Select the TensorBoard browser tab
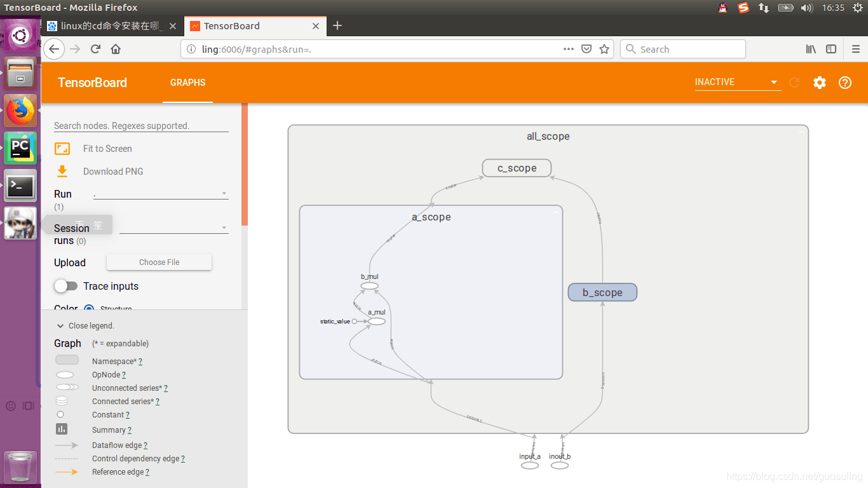 click(x=254, y=26)
